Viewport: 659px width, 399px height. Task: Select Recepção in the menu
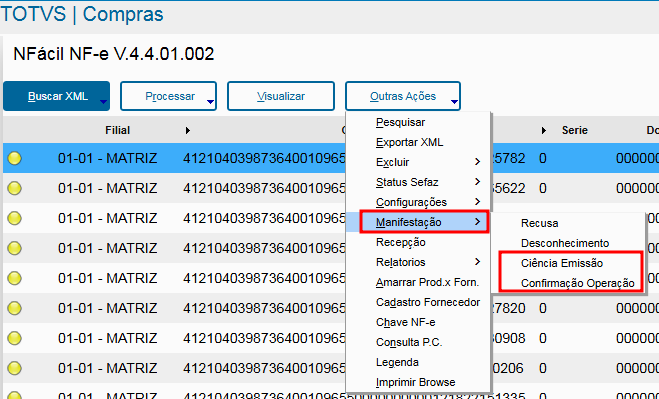[401, 242]
